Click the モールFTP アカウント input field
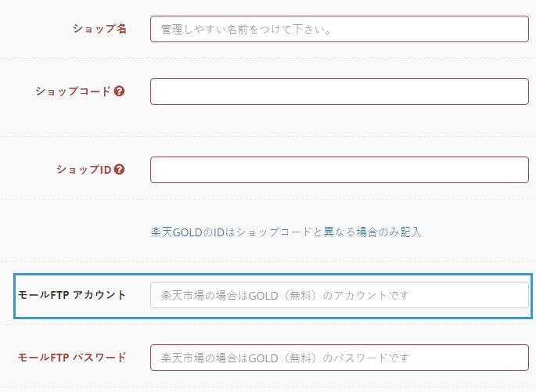The width and height of the screenshot is (536, 392). (x=340, y=295)
